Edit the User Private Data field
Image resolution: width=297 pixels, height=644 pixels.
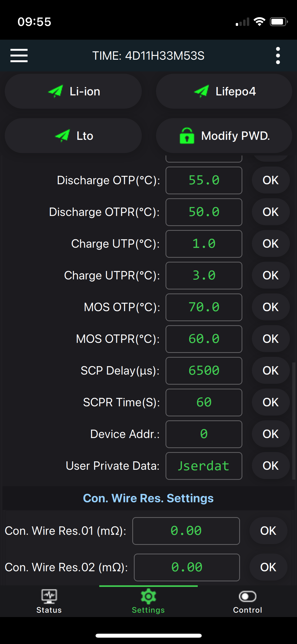click(x=204, y=466)
